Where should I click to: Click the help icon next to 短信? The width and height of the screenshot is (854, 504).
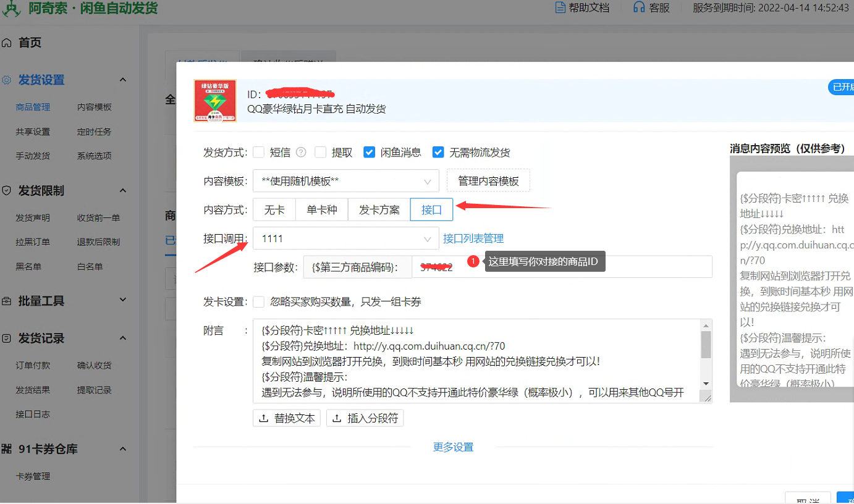pyautogui.click(x=301, y=152)
